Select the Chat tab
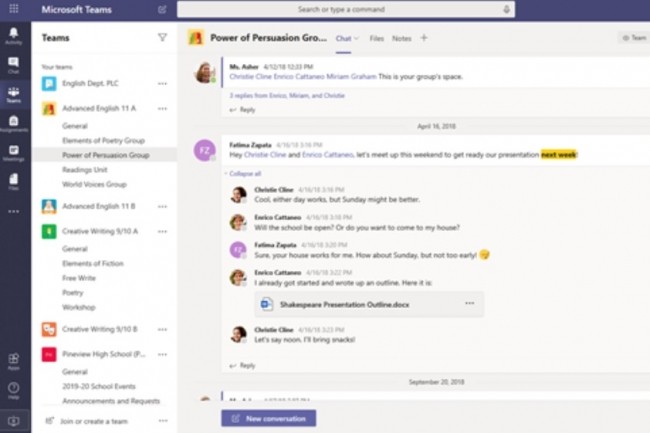The width and height of the screenshot is (650, 433). click(343, 39)
